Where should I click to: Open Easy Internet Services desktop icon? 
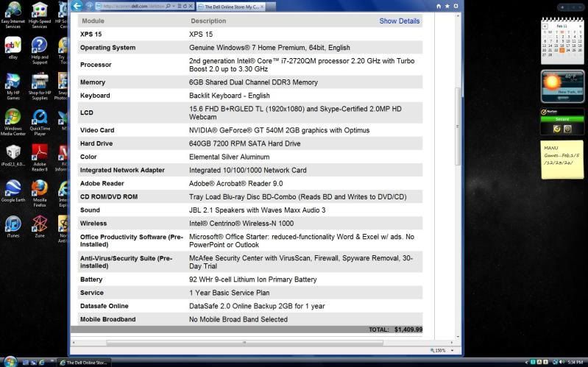click(x=13, y=15)
